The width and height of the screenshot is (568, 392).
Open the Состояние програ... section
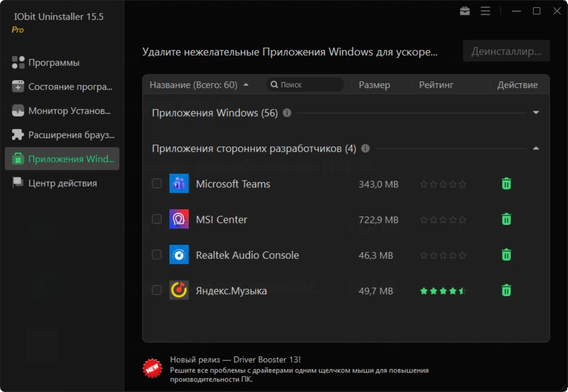[62, 87]
